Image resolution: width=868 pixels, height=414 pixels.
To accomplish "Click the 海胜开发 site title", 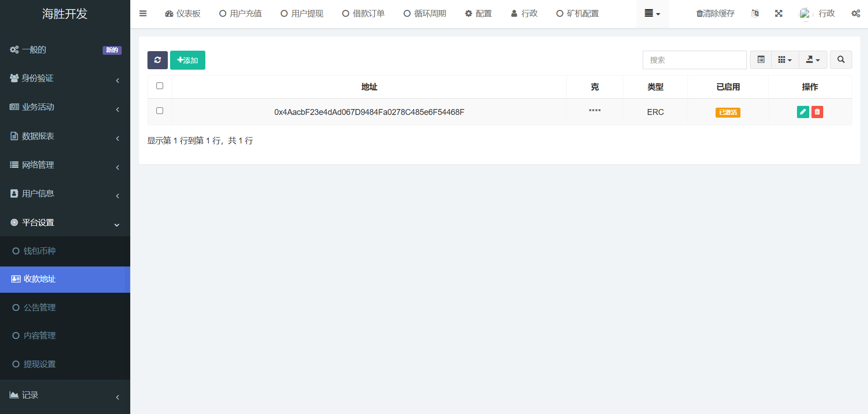I will click(65, 14).
